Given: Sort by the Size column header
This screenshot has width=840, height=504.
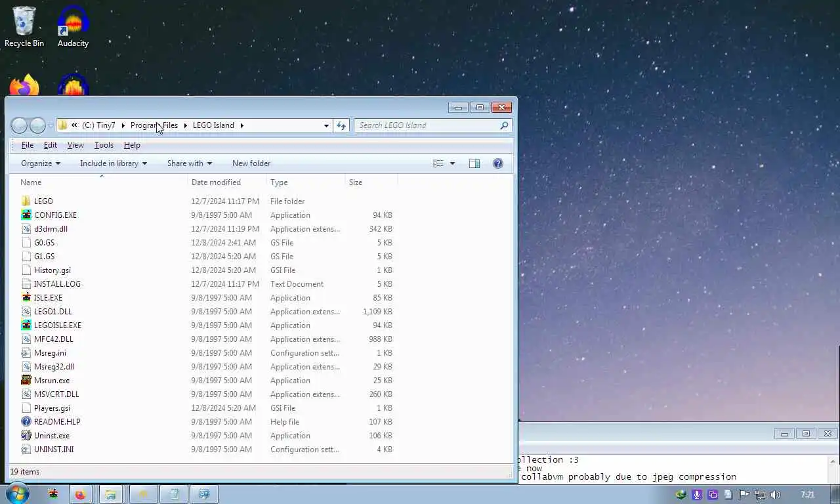Looking at the screenshot, I should [x=371, y=182].
